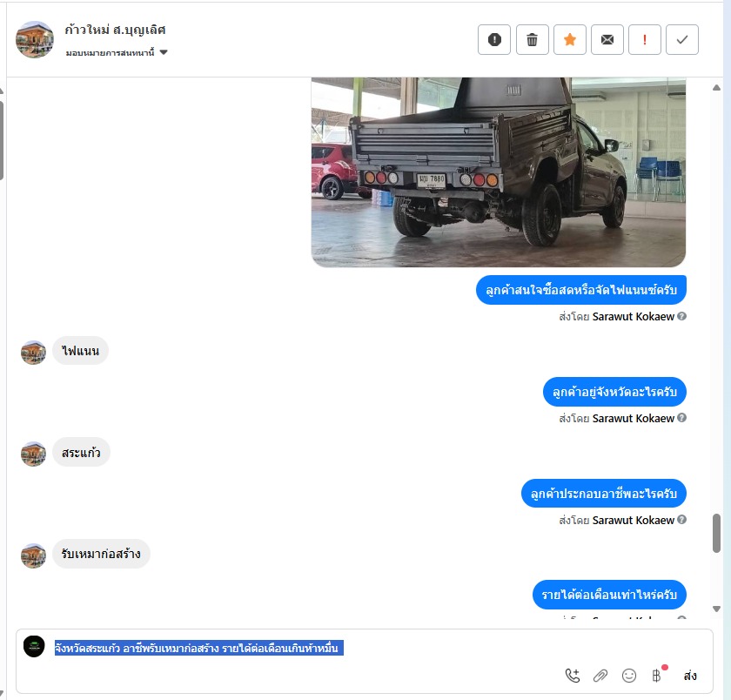Click the chat scroll down arrow
Screen dimensions: 731x700
(716, 609)
